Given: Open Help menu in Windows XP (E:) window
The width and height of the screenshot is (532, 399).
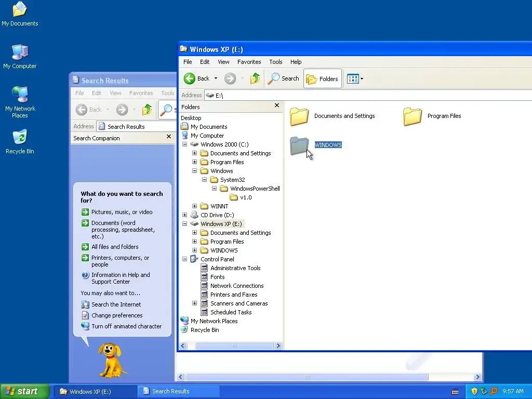Looking at the screenshot, I should 296,62.
